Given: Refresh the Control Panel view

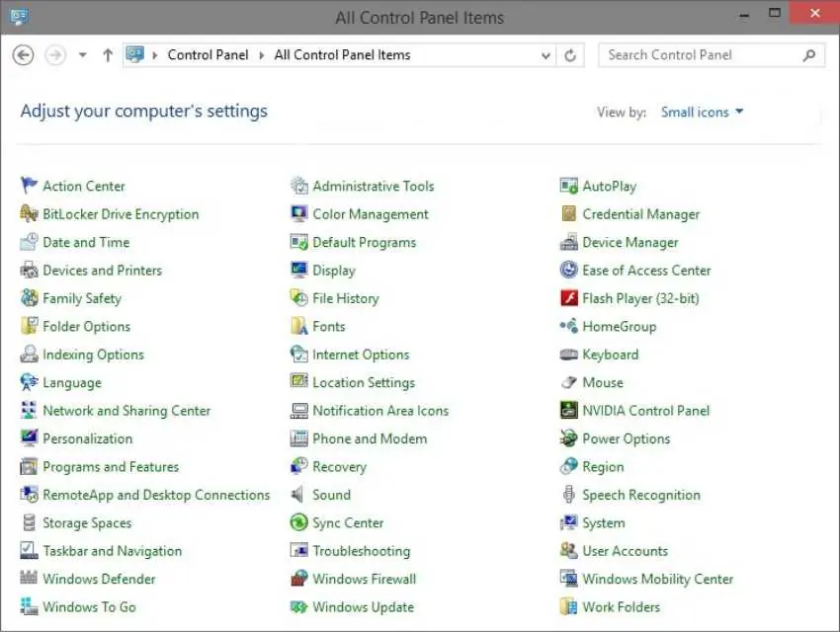Looking at the screenshot, I should [570, 55].
